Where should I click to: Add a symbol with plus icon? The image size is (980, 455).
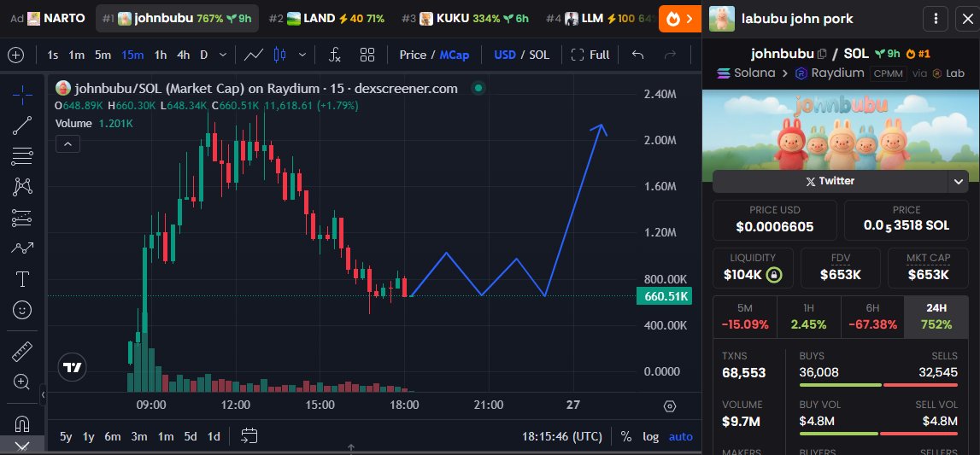click(x=15, y=55)
